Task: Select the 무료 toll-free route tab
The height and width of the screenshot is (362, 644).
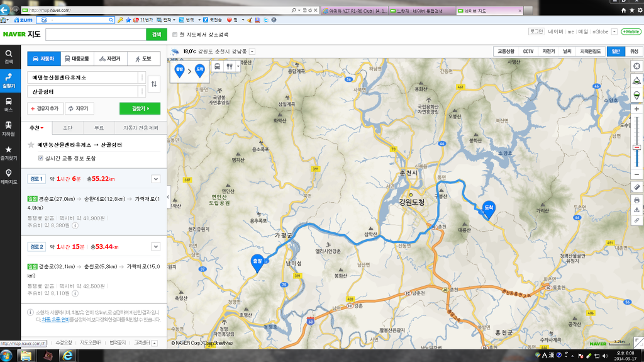Action: click(99, 128)
